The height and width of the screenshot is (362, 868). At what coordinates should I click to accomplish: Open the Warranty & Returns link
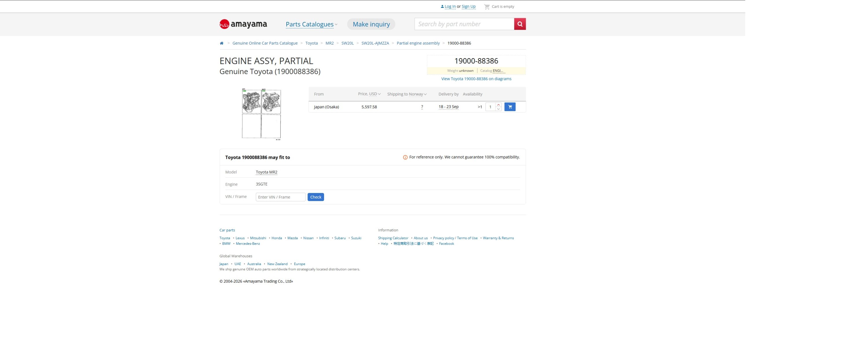pyautogui.click(x=498, y=238)
